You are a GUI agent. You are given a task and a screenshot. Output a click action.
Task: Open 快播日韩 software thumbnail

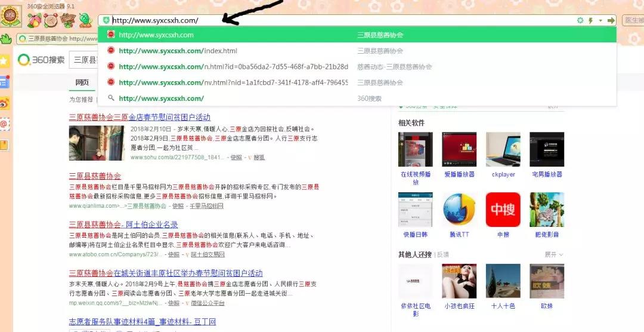pyautogui.click(x=416, y=210)
